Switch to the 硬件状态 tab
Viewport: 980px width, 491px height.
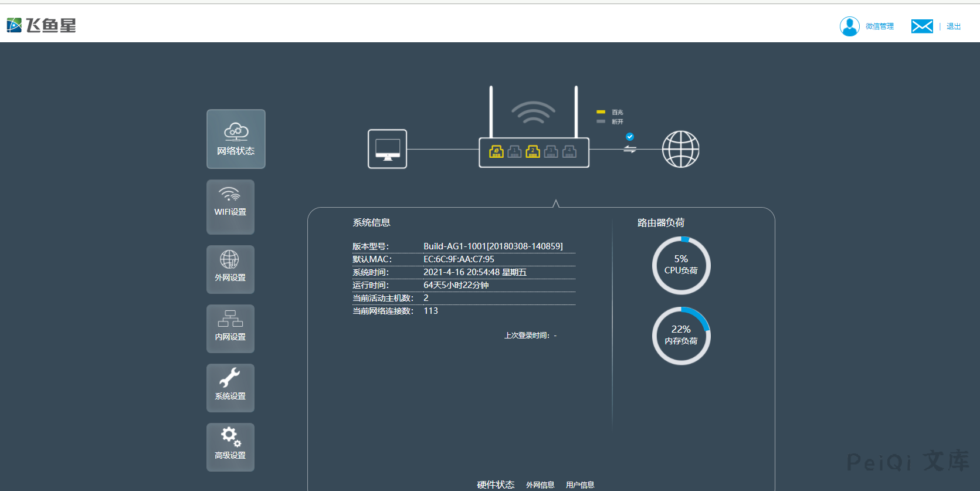[x=496, y=485]
